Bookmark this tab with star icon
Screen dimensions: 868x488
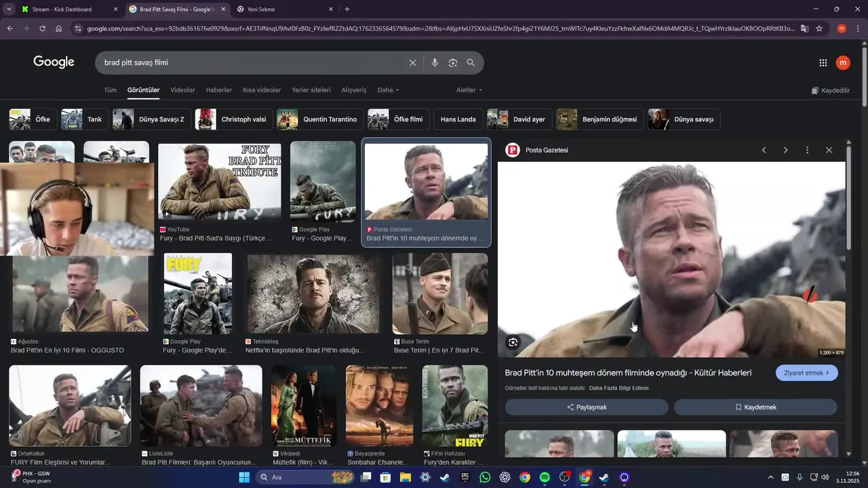(819, 28)
